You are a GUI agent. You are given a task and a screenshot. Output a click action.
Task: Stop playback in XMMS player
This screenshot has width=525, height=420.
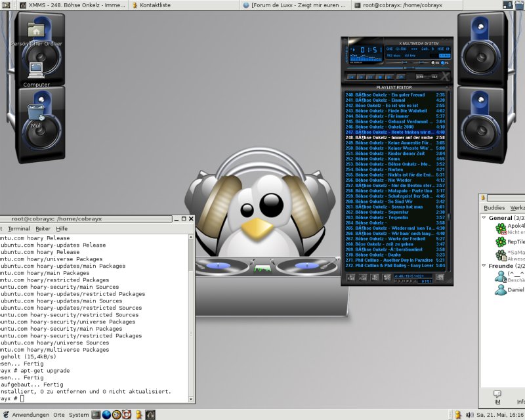tap(380, 77)
